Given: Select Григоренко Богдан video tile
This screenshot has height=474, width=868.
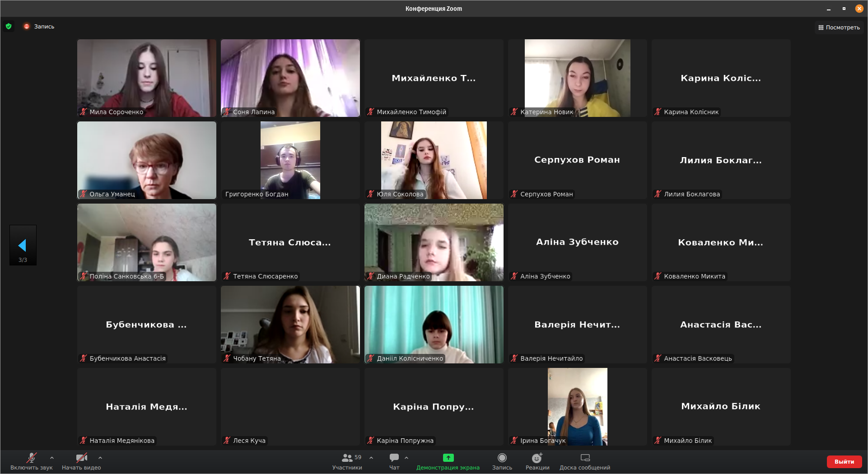Looking at the screenshot, I should click(x=290, y=160).
